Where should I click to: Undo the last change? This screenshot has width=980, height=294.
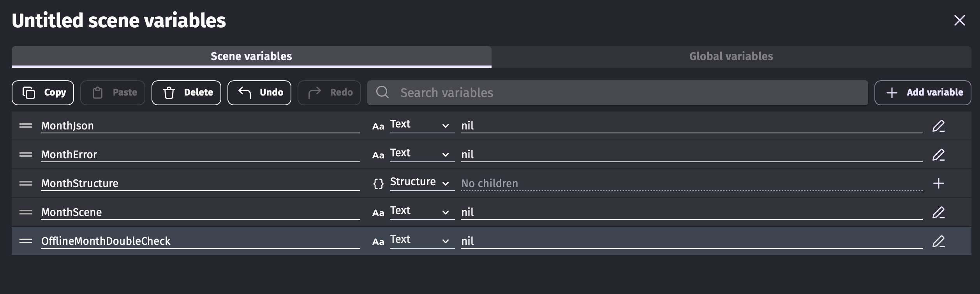click(259, 93)
